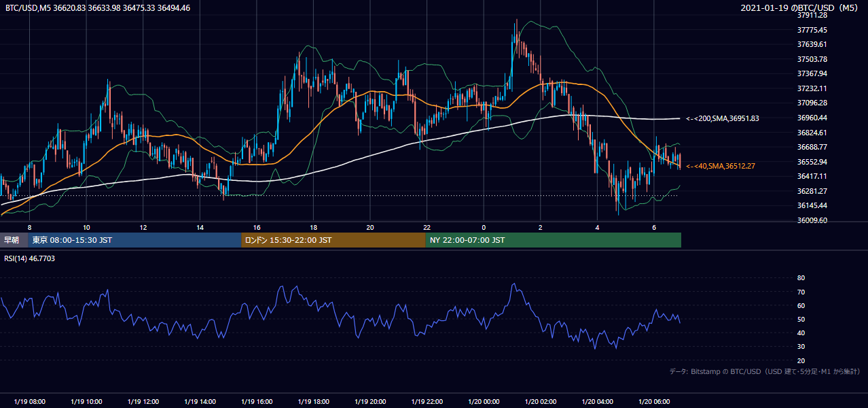
Task: Select the ロンドン 15:30-22:00 JST session bar
Action: (333, 240)
